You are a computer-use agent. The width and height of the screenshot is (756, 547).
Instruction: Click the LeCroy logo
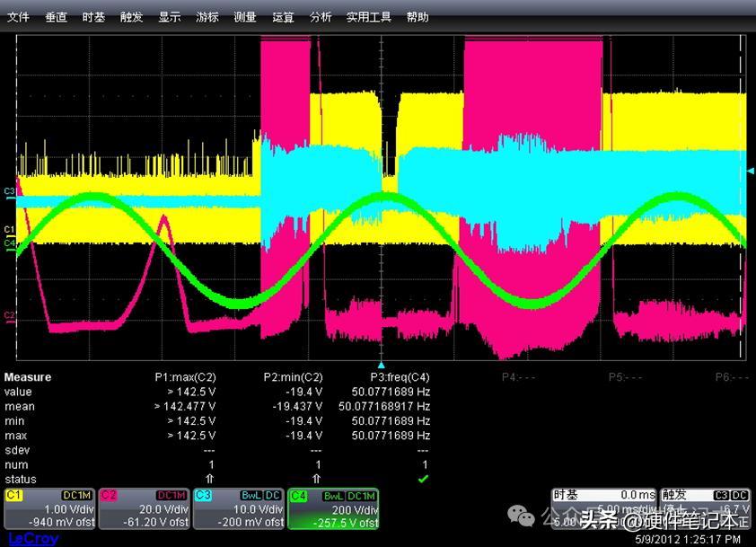(x=33, y=538)
